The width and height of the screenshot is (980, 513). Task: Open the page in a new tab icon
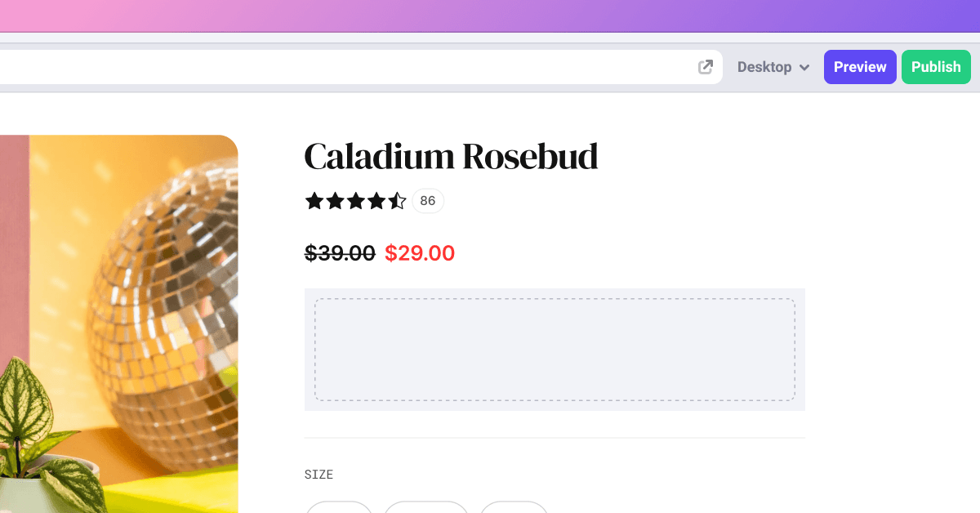click(706, 67)
